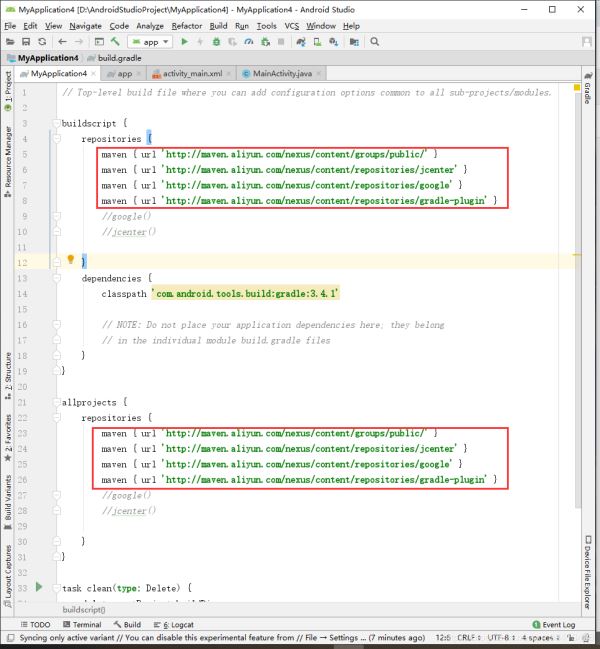Collapse buildscript repositories fold on line 4
The height and width of the screenshot is (649, 600).
click(57, 138)
